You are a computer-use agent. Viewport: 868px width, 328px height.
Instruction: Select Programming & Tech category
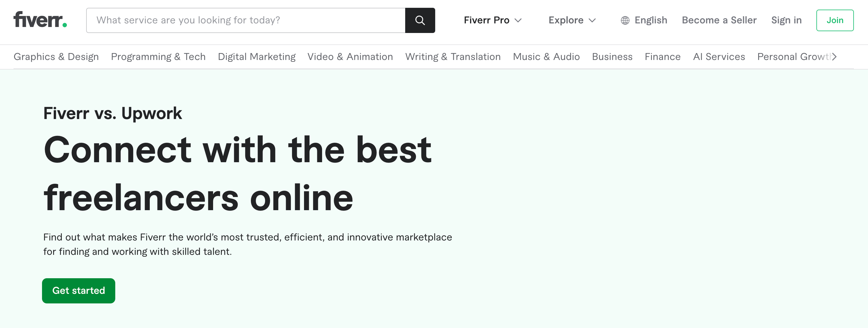pos(158,57)
